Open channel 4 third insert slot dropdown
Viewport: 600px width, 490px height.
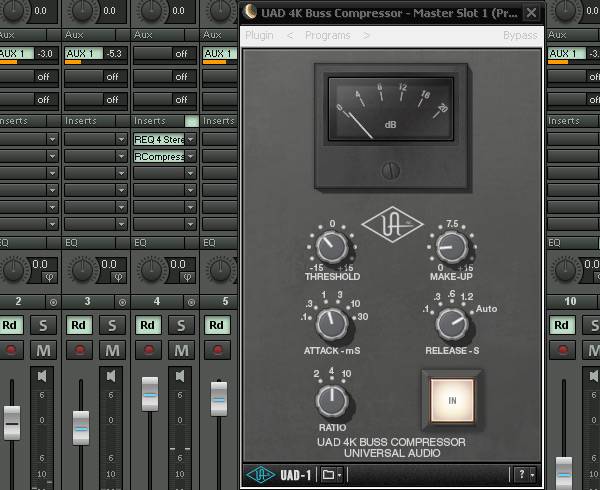pyautogui.click(x=191, y=173)
